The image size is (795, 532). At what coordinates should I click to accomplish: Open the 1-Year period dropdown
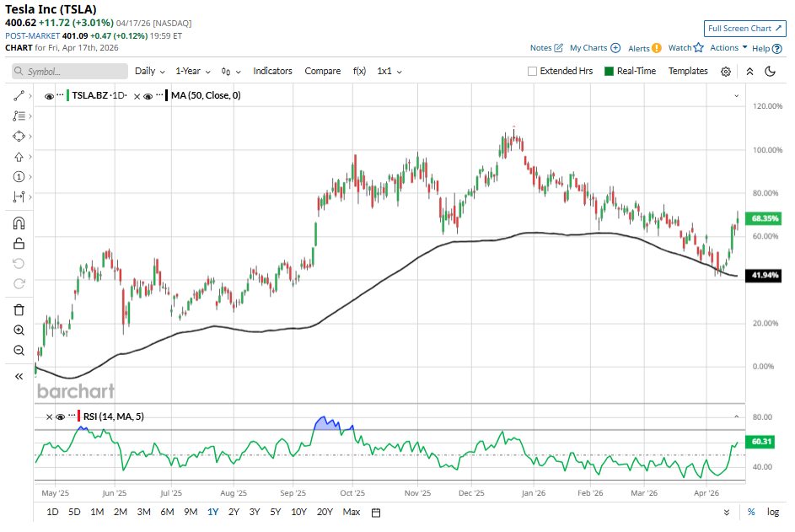coord(193,72)
